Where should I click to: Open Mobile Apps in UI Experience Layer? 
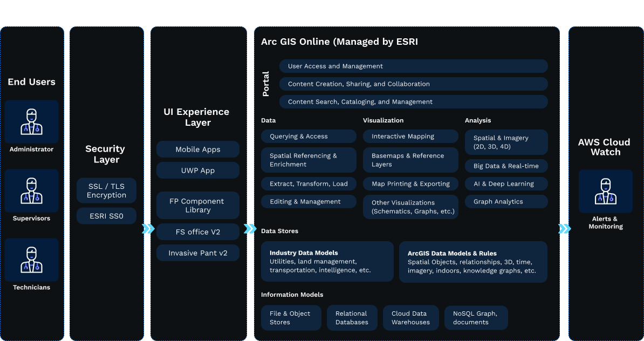198,149
